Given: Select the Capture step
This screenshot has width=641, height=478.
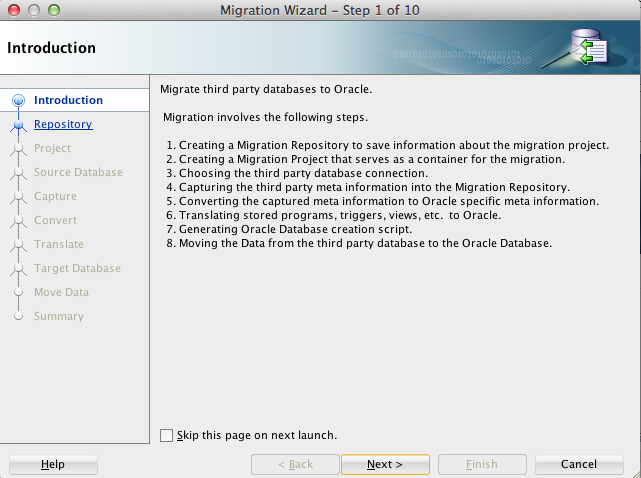Looking at the screenshot, I should [x=55, y=196].
